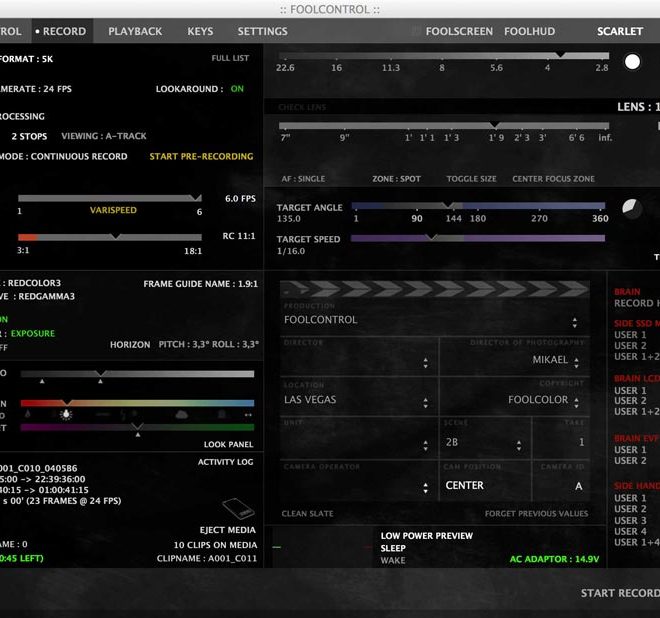
Task: Select the shade white balance preset icon
Action: [x=222, y=415]
